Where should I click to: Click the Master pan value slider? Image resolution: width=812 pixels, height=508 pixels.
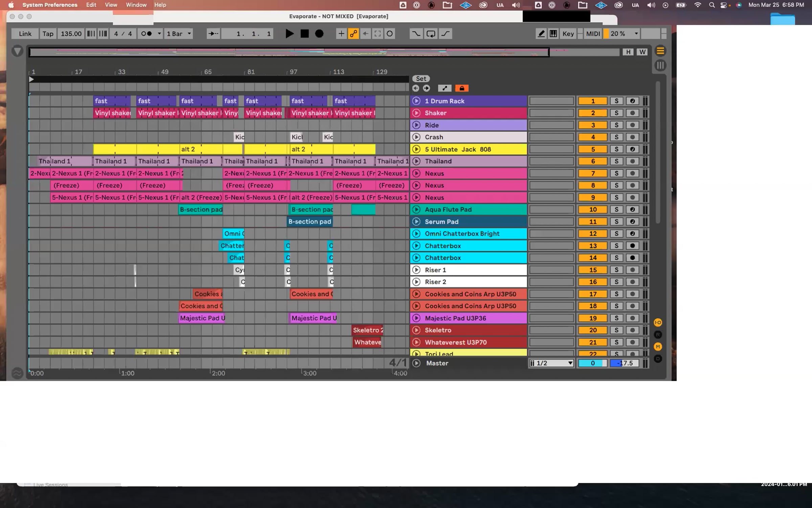coord(592,363)
